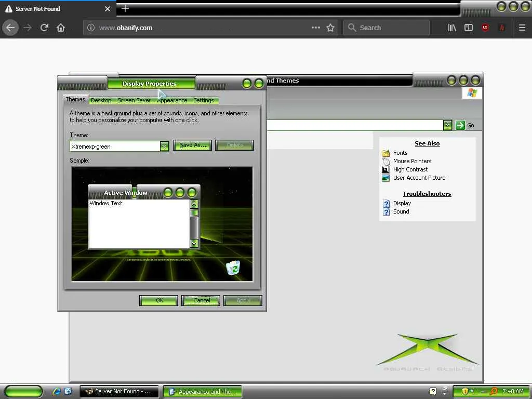The height and width of the screenshot is (399, 532).
Task: Expand the See Also section header
Action: (x=427, y=143)
